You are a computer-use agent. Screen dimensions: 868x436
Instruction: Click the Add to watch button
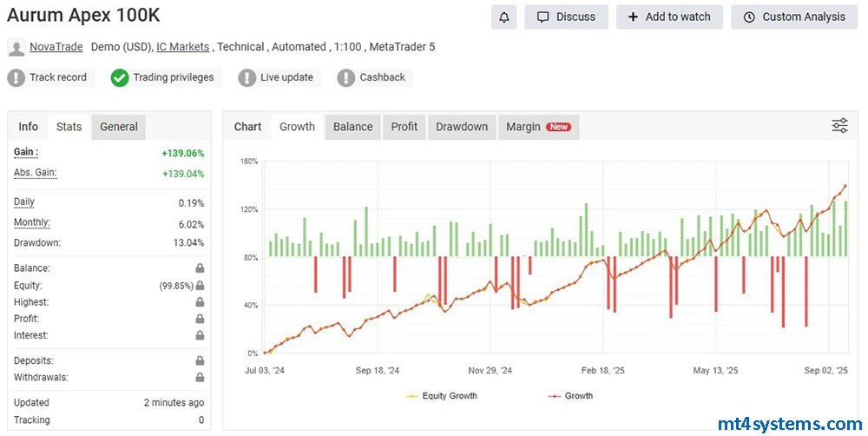point(668,17)
